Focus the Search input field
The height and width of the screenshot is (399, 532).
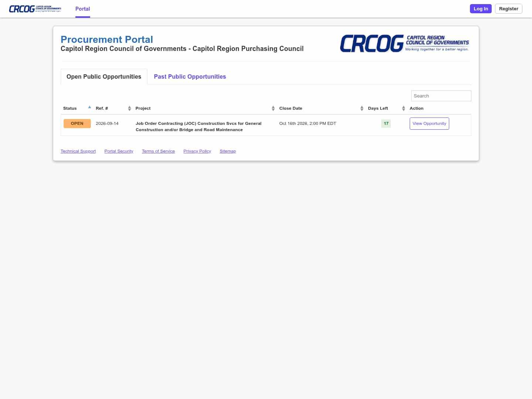[x=441, y=96]
